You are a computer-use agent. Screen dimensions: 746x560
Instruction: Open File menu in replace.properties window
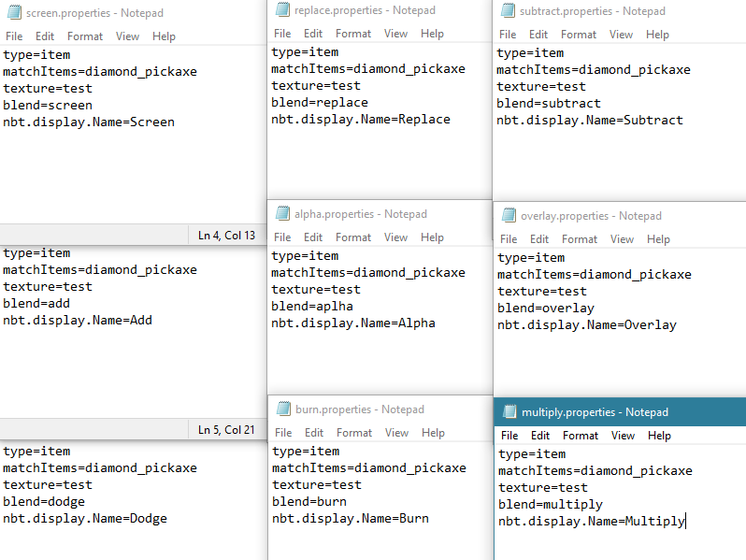[282, 34]
